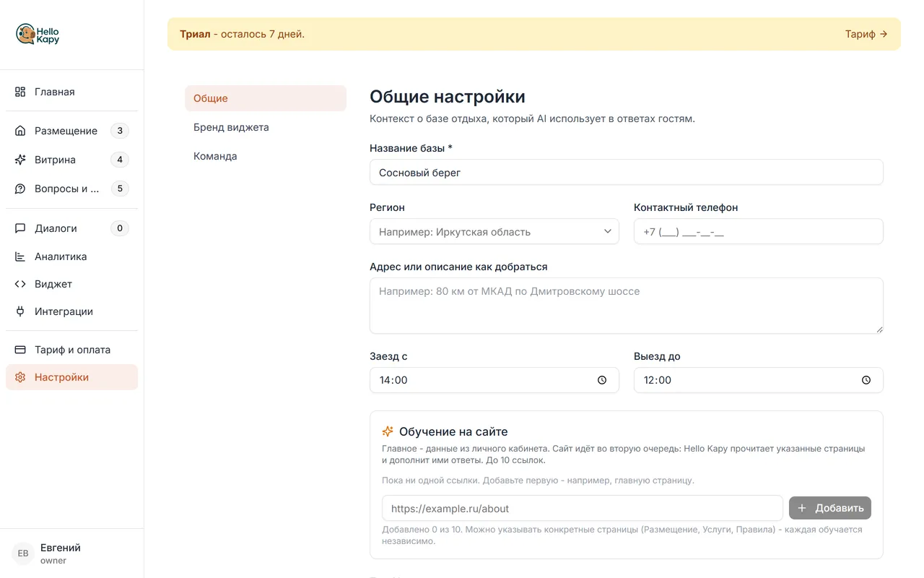Viewport: 924px width, 578px height.
Task: Open the Витрина section
Action: coord(71,160)
